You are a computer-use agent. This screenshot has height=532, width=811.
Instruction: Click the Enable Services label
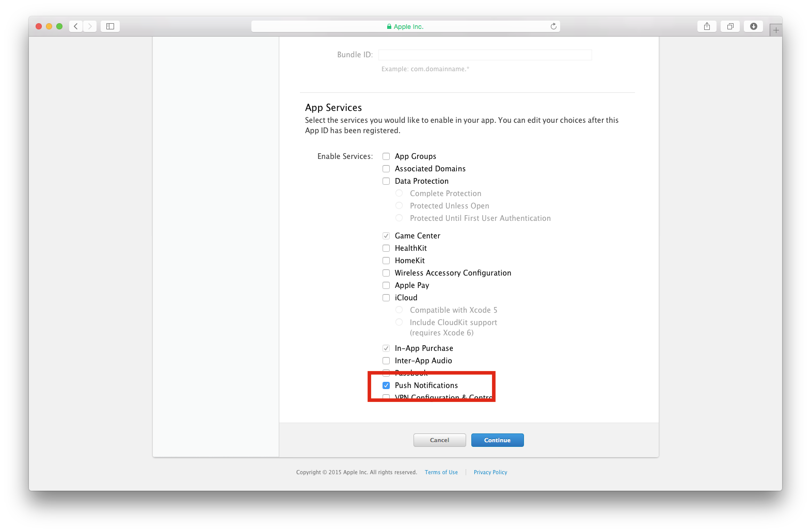pyautogui.click(x=345, y=156)
